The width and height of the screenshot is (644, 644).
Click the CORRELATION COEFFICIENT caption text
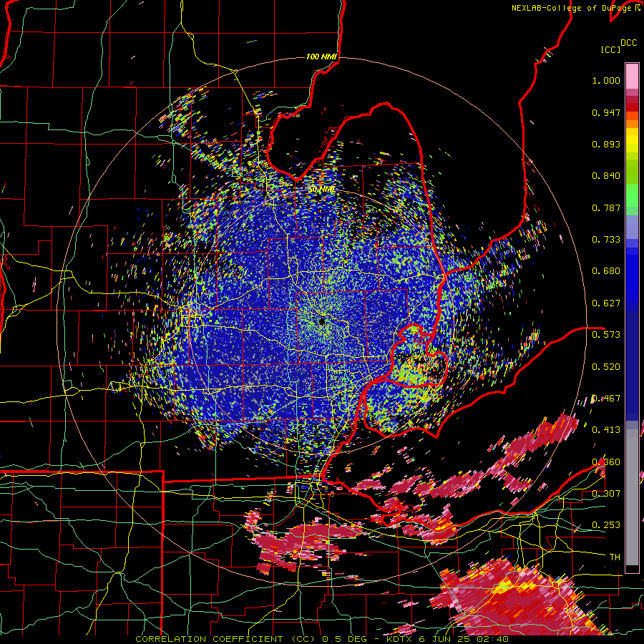[209, 639]
